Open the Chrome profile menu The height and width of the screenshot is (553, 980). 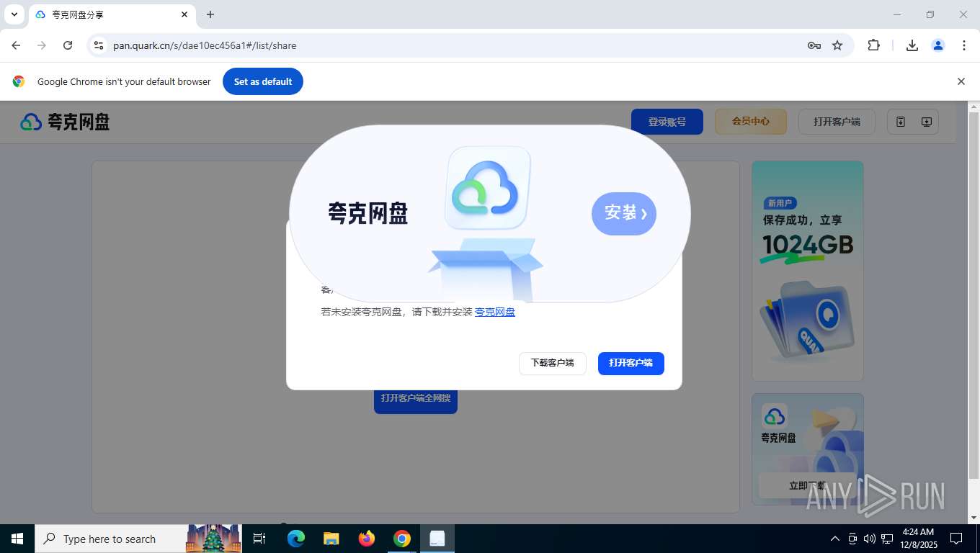pos(938,45)
